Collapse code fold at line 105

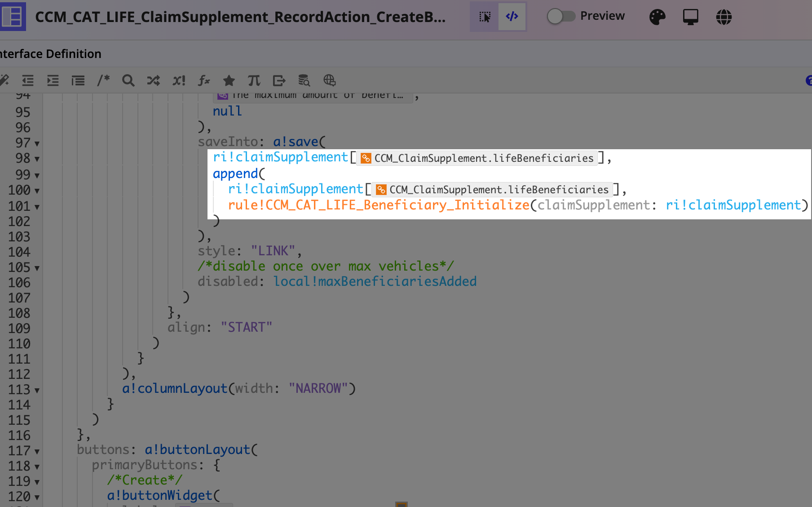(x=37, y=268)
